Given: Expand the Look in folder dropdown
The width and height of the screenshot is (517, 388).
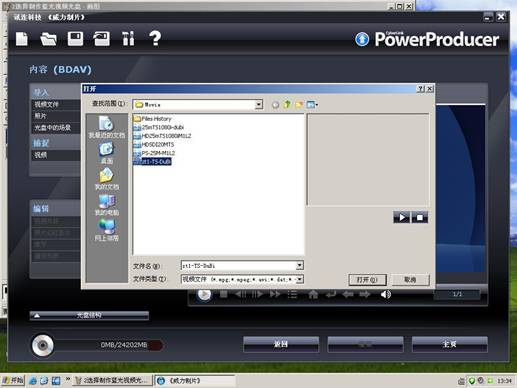Looking at the screenshot, I should pyautogui.click(x=259, y=105).
